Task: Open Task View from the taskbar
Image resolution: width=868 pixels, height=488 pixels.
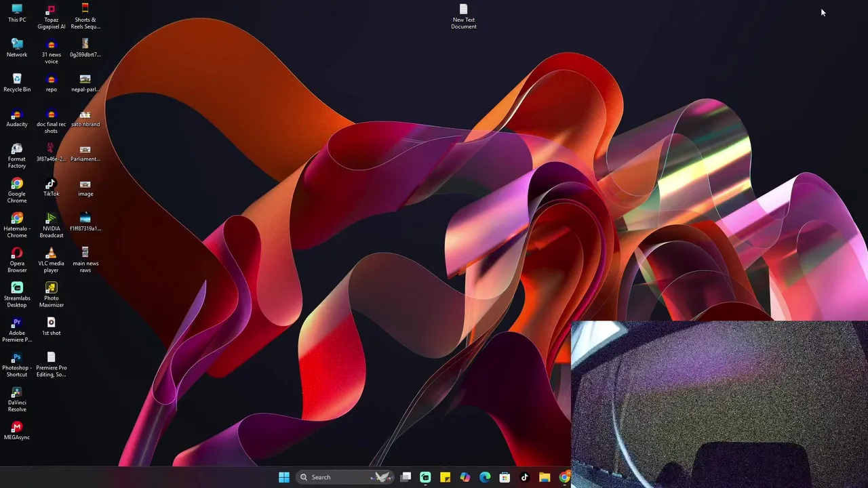Action: pos(406,477)
